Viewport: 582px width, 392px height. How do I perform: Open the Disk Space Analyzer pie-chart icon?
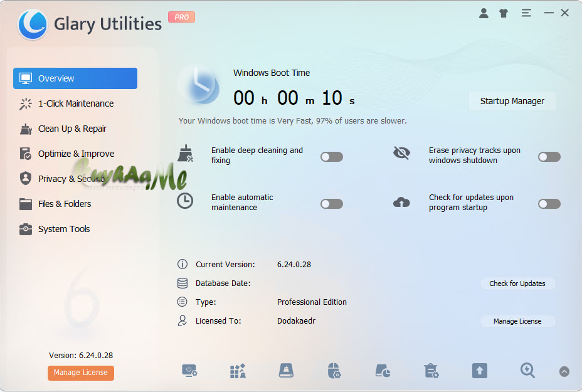[383, 371]
